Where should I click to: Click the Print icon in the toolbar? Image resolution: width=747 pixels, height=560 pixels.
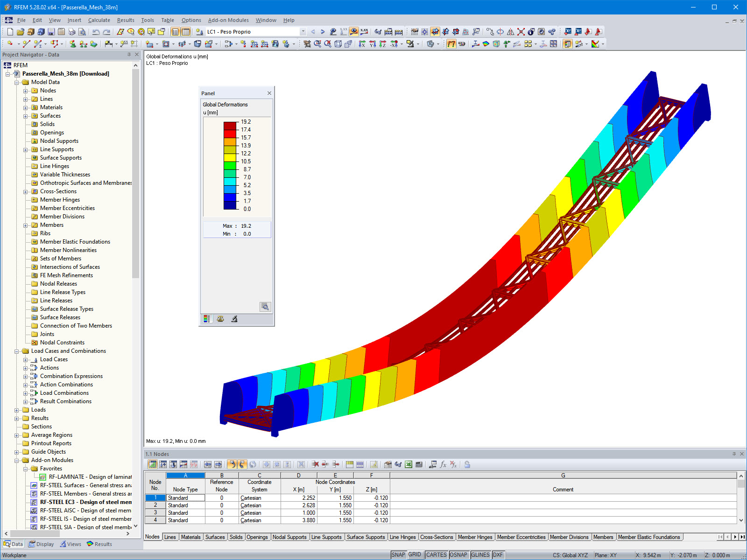point(71,32)
